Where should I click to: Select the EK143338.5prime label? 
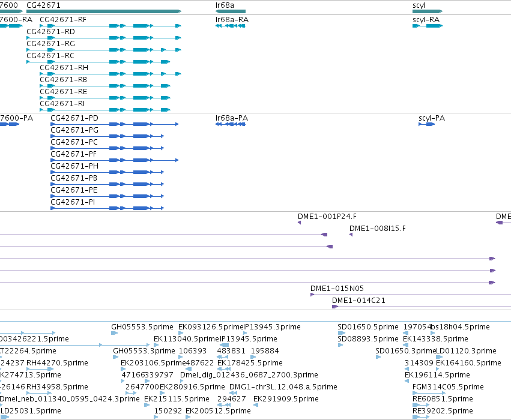(435, 339)
